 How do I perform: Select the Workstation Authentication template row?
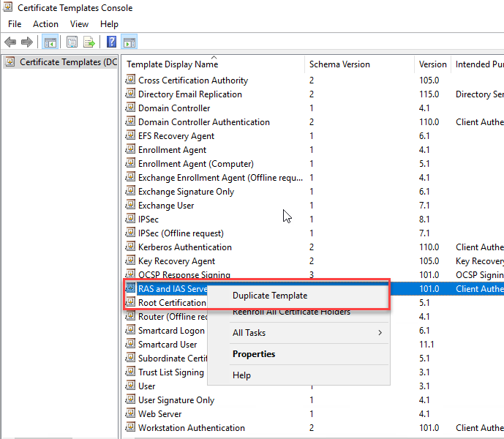click(191, 428)
